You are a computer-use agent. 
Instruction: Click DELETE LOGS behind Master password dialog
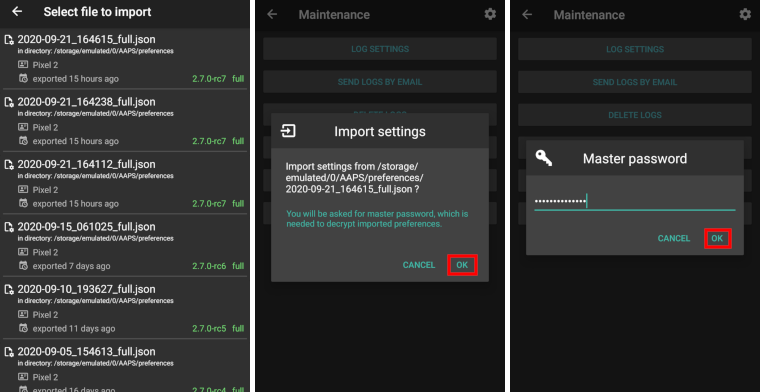635,115
